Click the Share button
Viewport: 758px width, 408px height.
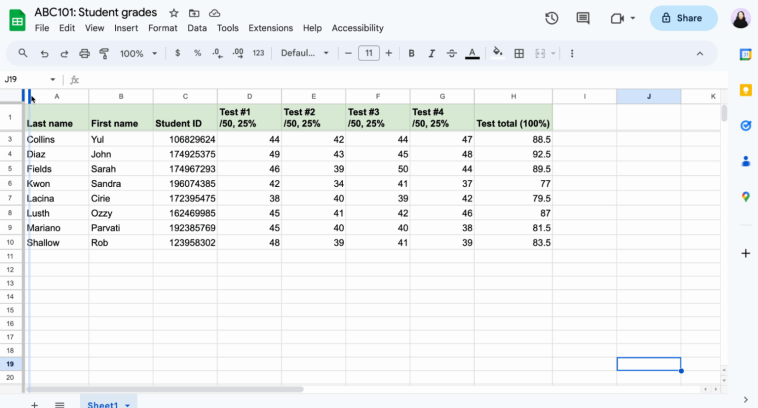point(683,18)
